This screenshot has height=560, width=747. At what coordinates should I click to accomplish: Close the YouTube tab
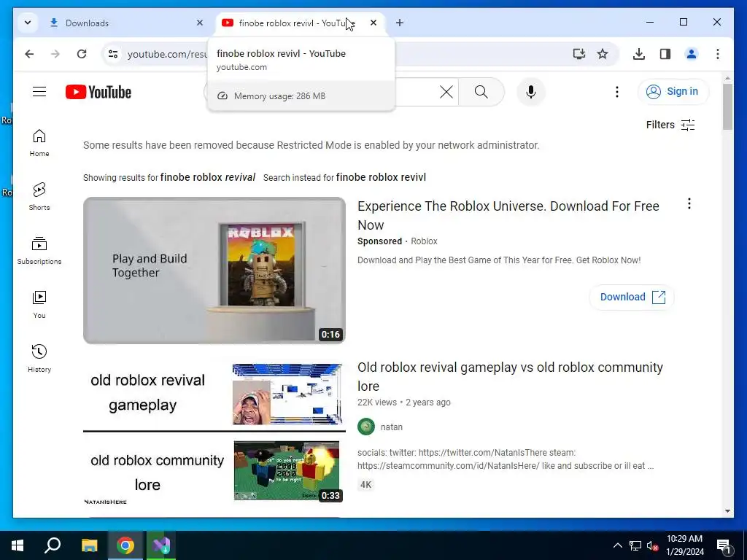tap(373, 23)
